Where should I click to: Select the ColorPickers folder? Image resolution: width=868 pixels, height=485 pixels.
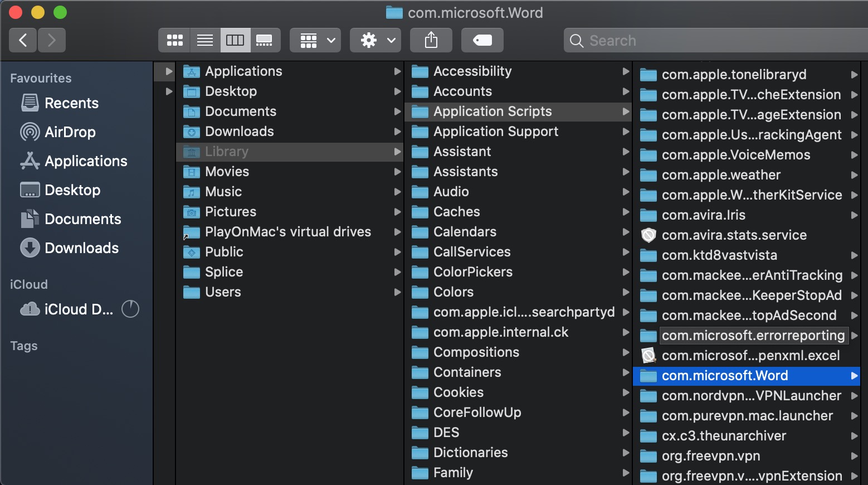(x=518, y=272)
